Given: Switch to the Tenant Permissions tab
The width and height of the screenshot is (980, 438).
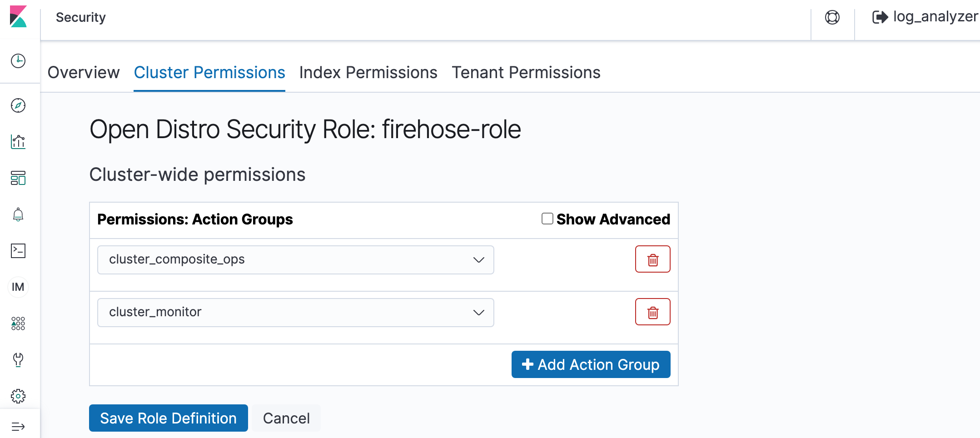Looking at the screenshot, I should pyautogui.click(x=526, y=73).
